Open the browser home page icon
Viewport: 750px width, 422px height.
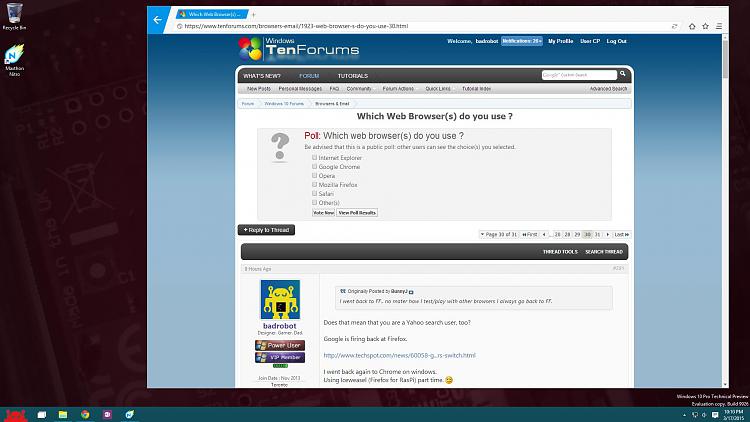692,26
